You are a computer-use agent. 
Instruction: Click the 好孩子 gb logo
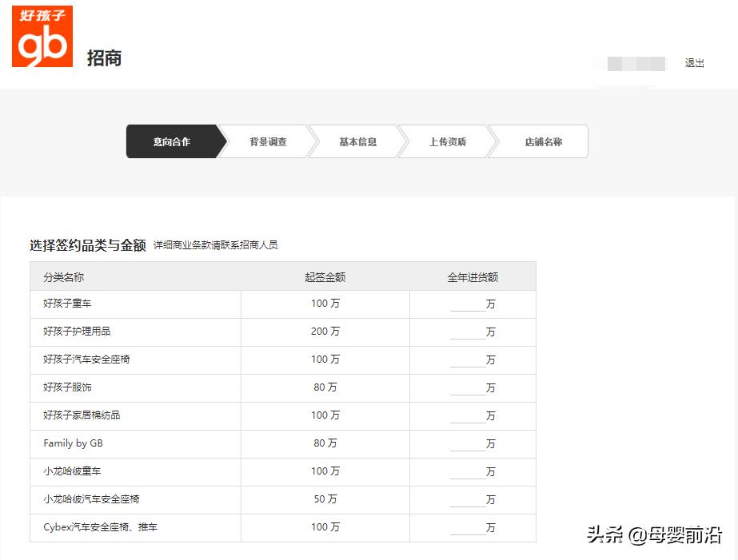(x=42, y=36)
